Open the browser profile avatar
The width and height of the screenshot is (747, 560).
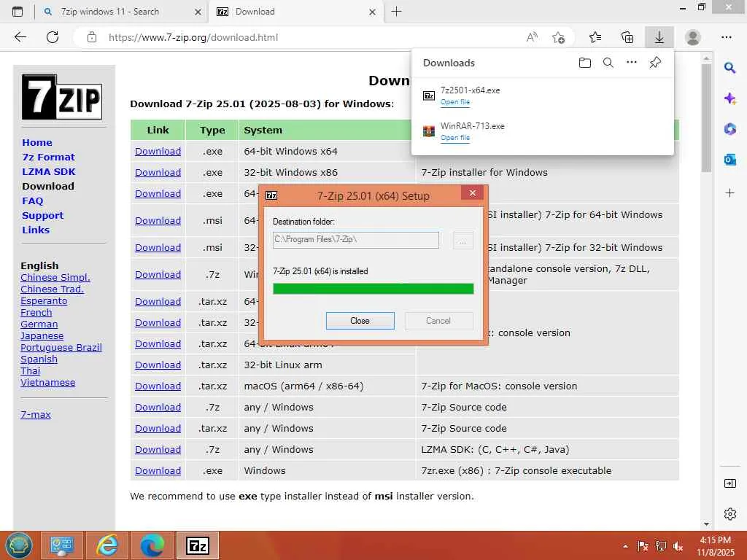(x=693, y=37)
